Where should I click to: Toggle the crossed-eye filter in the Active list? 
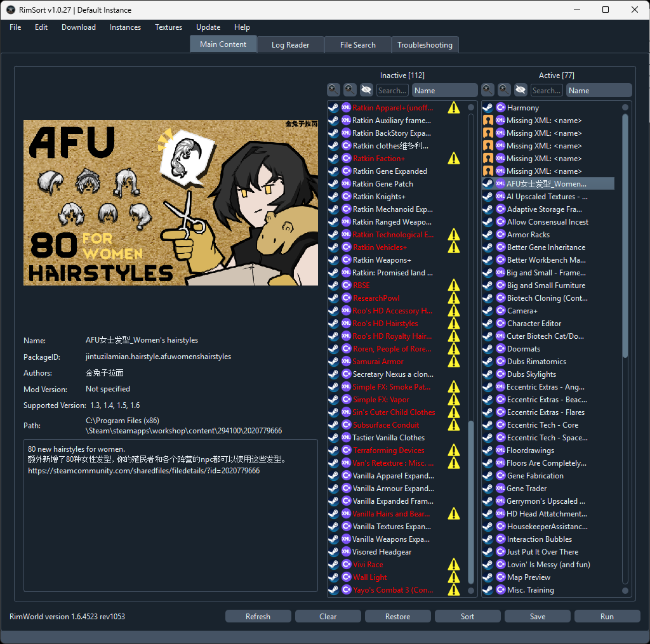[521, 90]
